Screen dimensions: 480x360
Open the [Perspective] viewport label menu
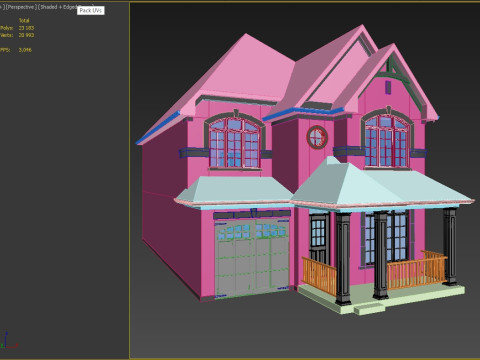click(21, 7)
